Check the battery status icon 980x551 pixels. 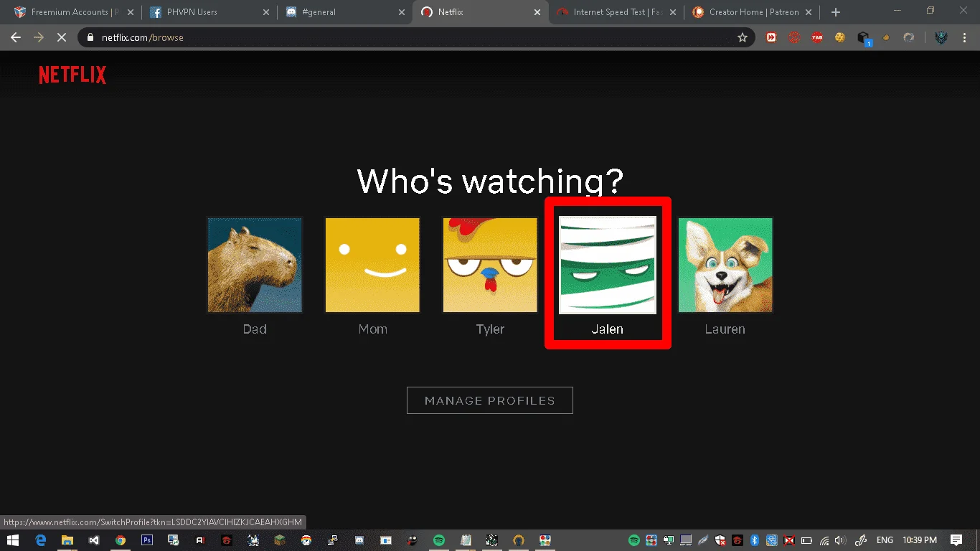coord(806,540)
